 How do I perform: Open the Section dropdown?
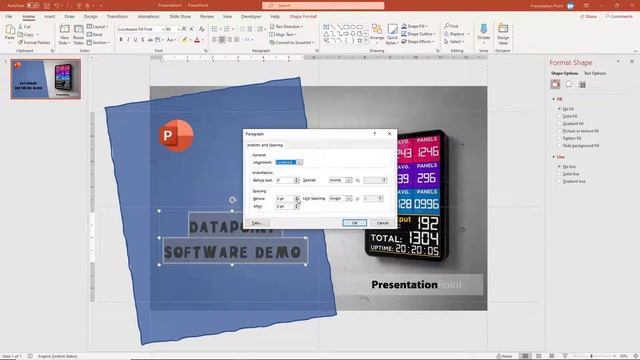pos(98,42)
